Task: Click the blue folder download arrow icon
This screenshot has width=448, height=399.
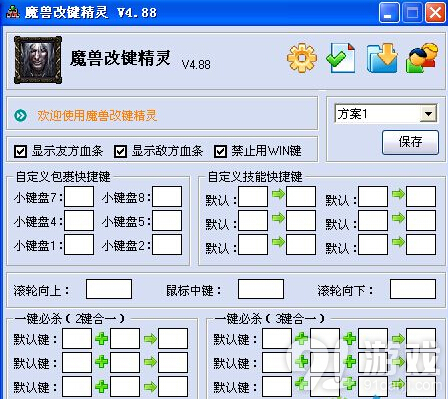Action: point(382,58)
